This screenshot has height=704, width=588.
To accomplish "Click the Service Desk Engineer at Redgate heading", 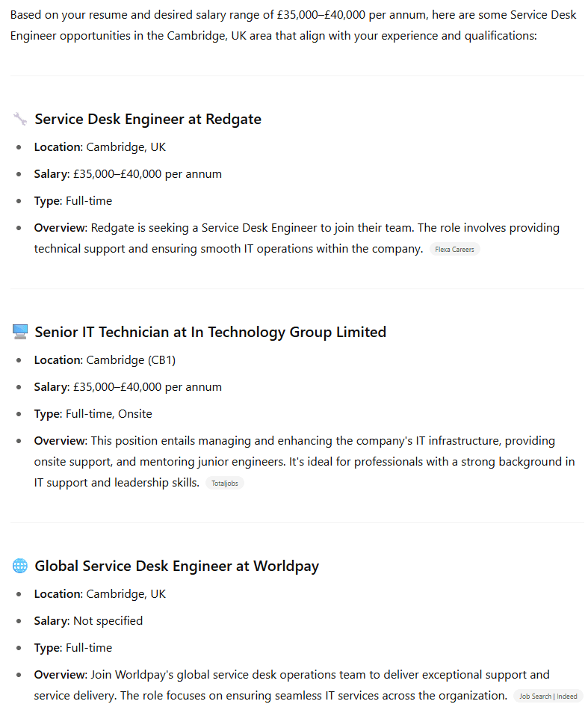I will point(148,119).
